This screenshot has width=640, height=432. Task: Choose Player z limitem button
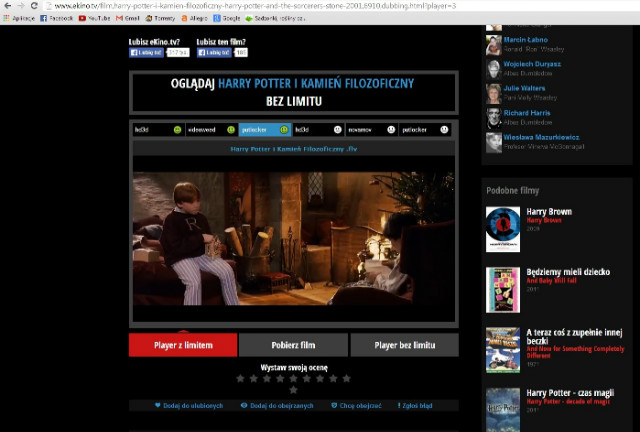click(x=183, y=345)
